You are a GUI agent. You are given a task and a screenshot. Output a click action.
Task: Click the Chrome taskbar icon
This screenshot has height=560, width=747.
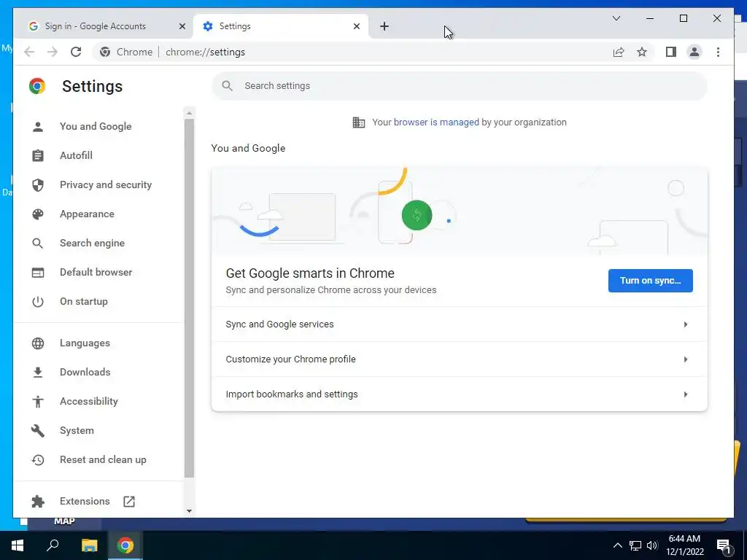(125, 545)
